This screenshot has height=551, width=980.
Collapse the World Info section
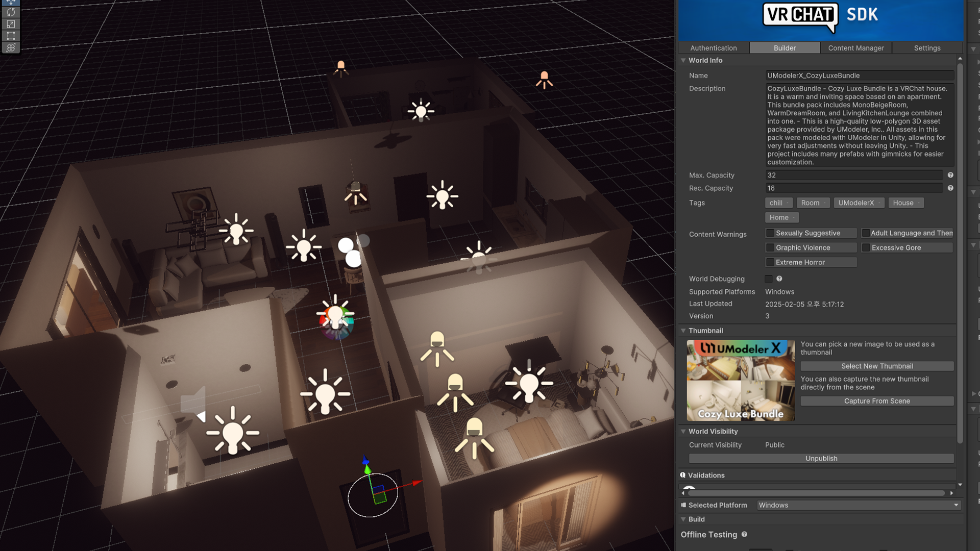pos(683,60)
